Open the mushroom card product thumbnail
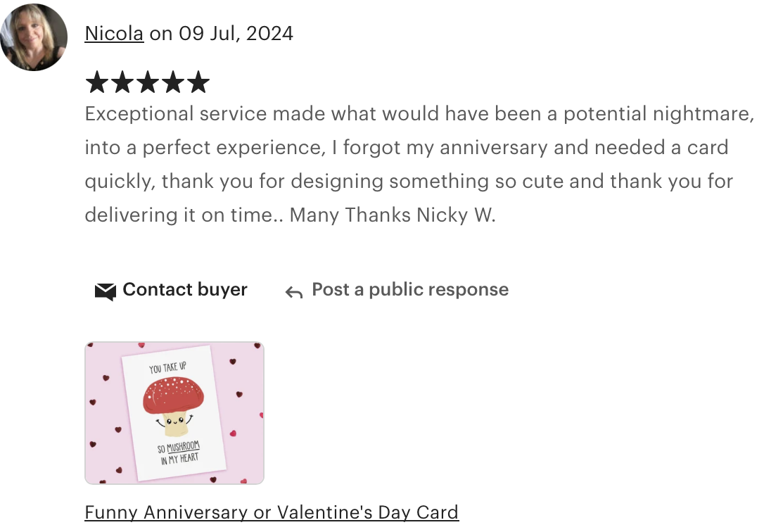The height and width of the screenshot is (532, 764). point(174,413)
